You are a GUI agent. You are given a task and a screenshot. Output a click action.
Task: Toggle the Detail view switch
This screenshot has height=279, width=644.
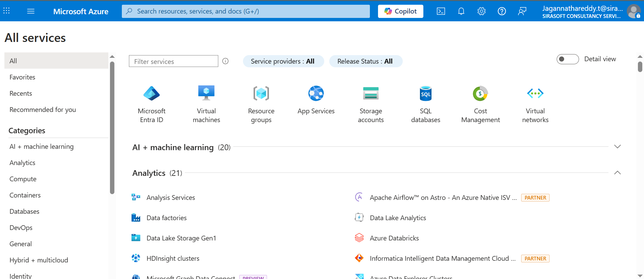tap(568, 59)
